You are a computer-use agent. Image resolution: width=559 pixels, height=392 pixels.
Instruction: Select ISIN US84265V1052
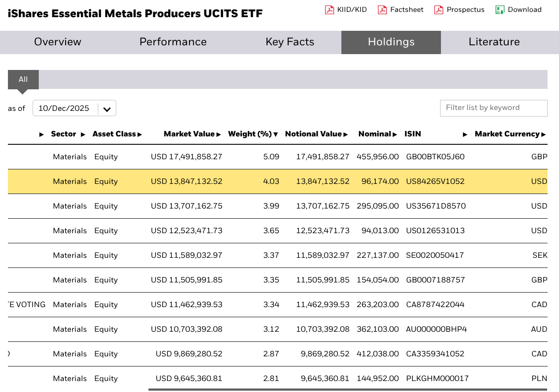[435, 182]
